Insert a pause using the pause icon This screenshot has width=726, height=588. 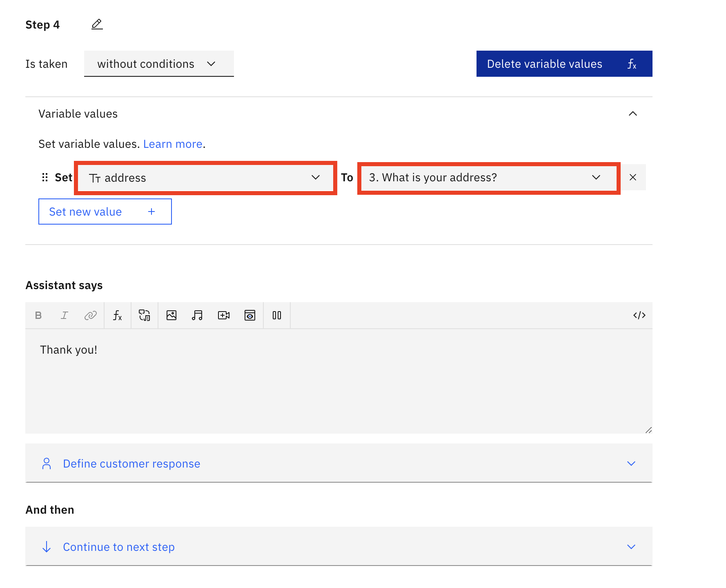(x=277, y=315)
